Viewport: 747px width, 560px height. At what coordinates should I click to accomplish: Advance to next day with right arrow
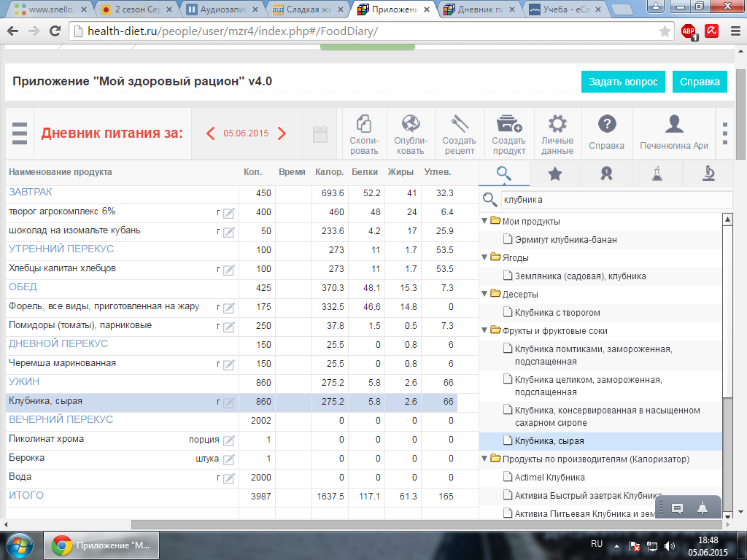pyautogui.click(x=282, y=133)
